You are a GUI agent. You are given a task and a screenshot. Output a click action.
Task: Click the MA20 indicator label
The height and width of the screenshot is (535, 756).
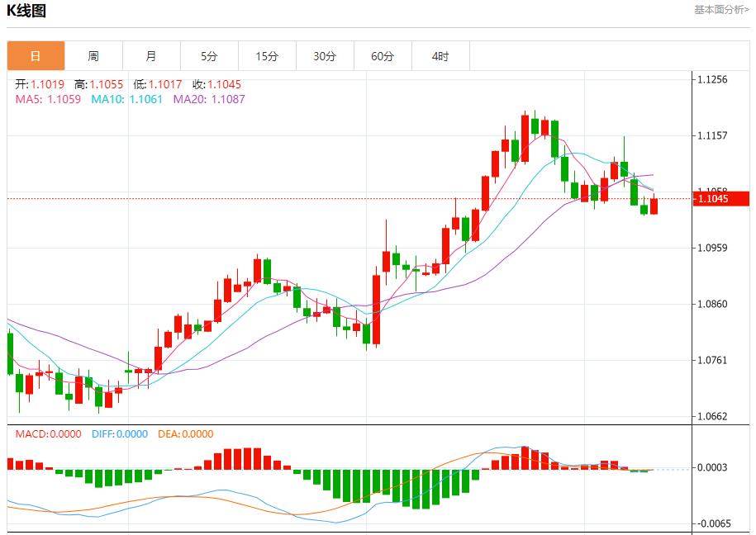[208, 99]
